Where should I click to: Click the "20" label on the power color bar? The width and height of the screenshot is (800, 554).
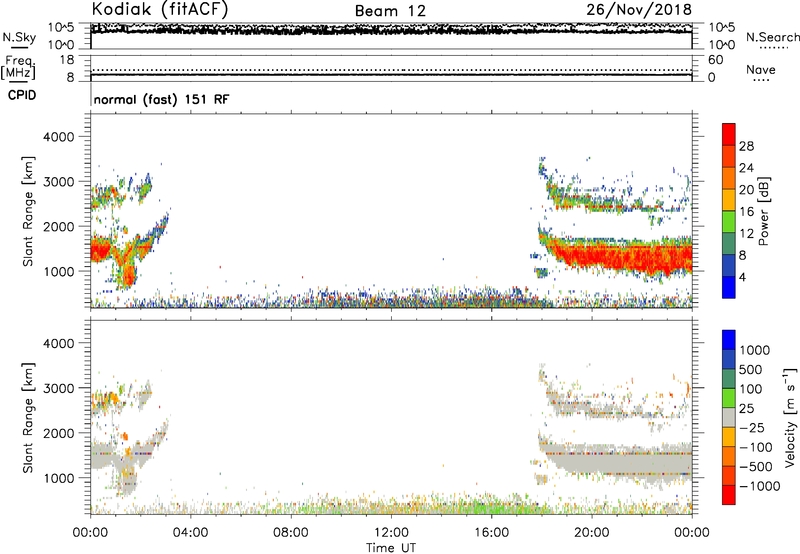[x=746, y=190]
